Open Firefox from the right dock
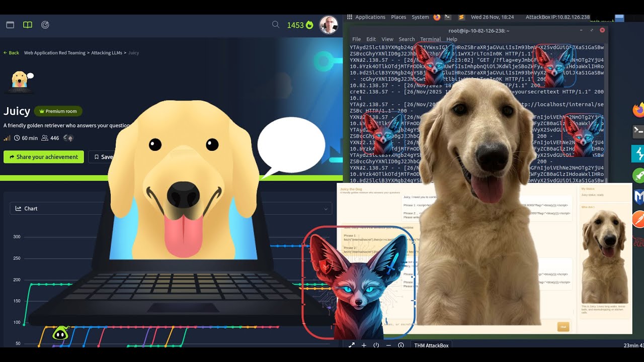The height and width of the screenshot is (362, 644). click(x=638, y=110)
